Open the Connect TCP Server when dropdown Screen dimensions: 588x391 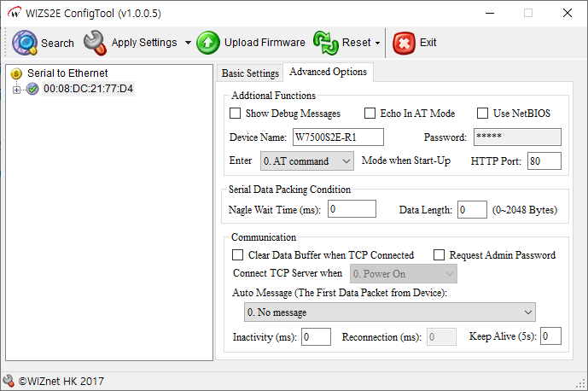(403, 274)
